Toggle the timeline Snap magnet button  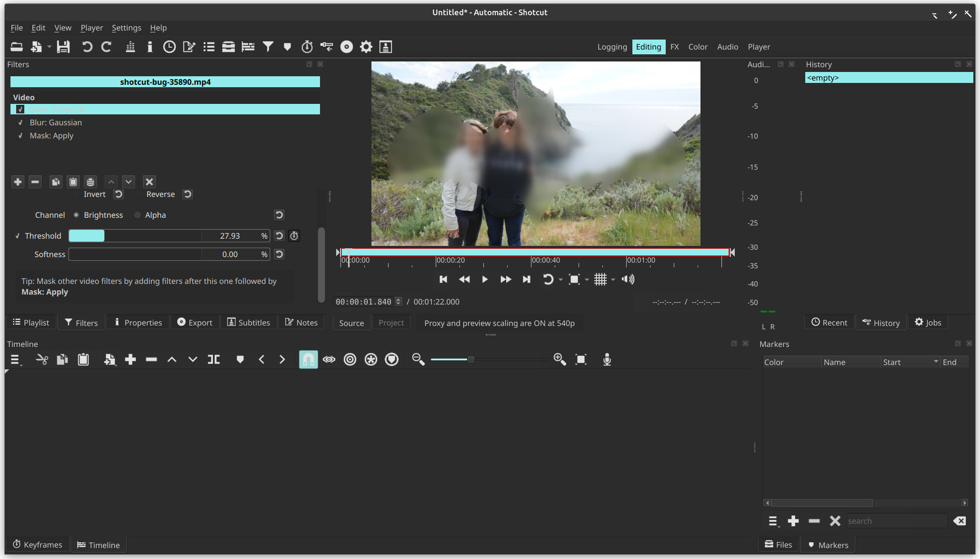tap(308, 359)
